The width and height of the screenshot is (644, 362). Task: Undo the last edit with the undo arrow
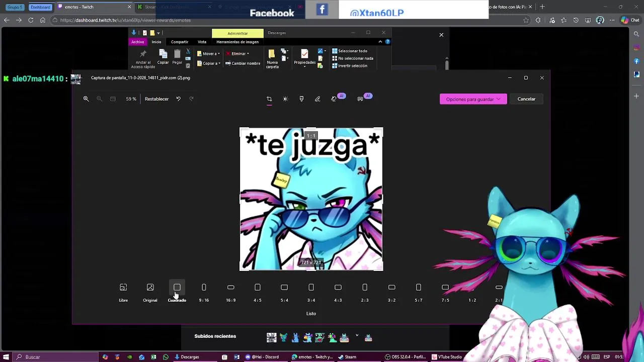(x=178, y=99)
